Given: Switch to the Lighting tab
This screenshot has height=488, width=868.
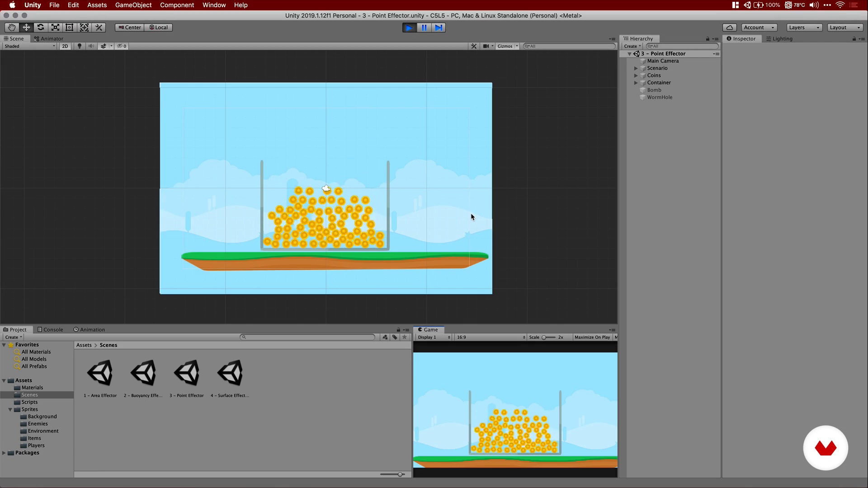Looking at the screenshot, I should [x=779, y=39].
